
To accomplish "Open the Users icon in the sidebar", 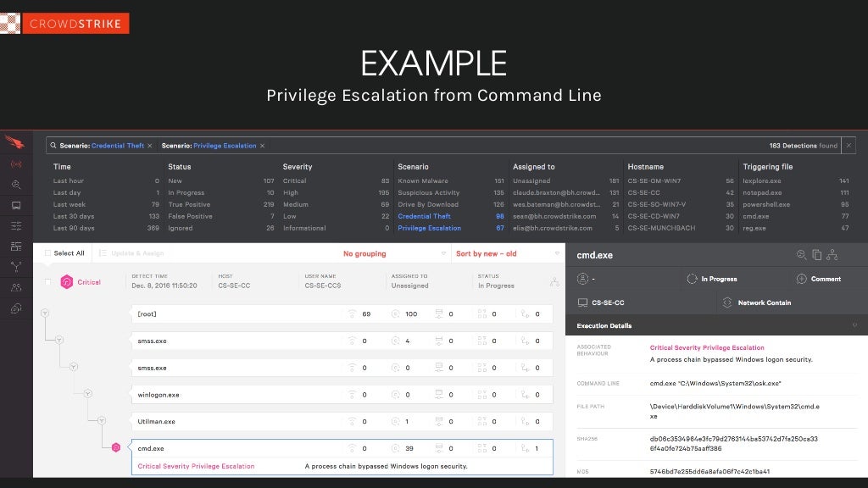I will click(16, 287).
